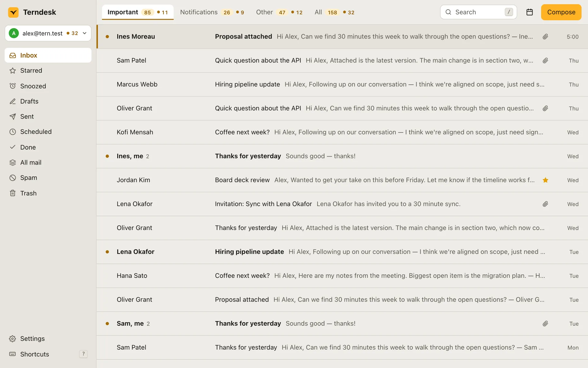The width and height of the screenshot is (588, 368).
Task: Click the paperclip on Sam, me thread
Action: [545, 324]
